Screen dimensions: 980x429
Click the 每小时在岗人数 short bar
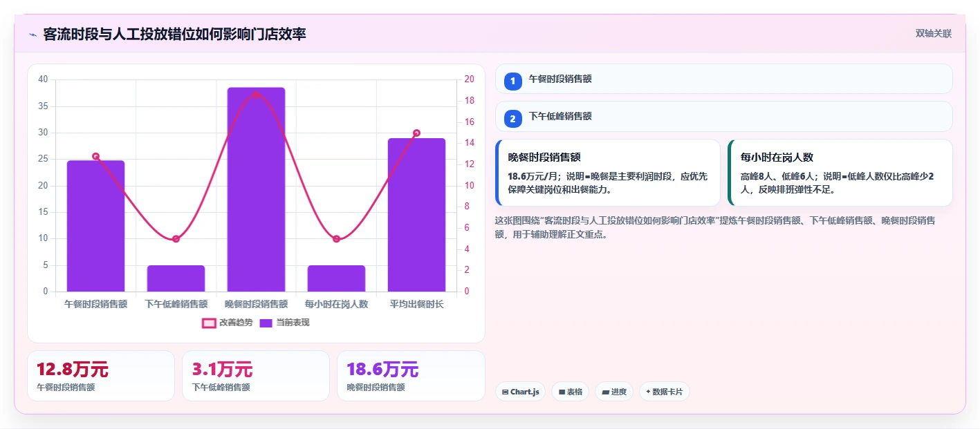coord(336,278)
